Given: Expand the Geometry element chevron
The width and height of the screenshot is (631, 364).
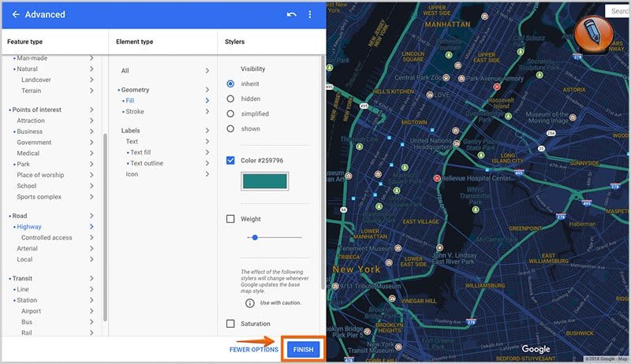Looking at the screenshot, I should tap(207, 90).
